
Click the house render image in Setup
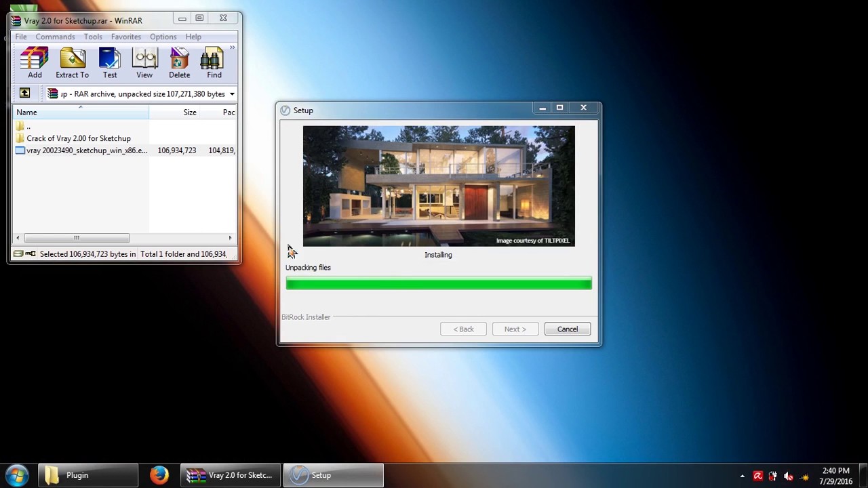(x=439, y=186)
